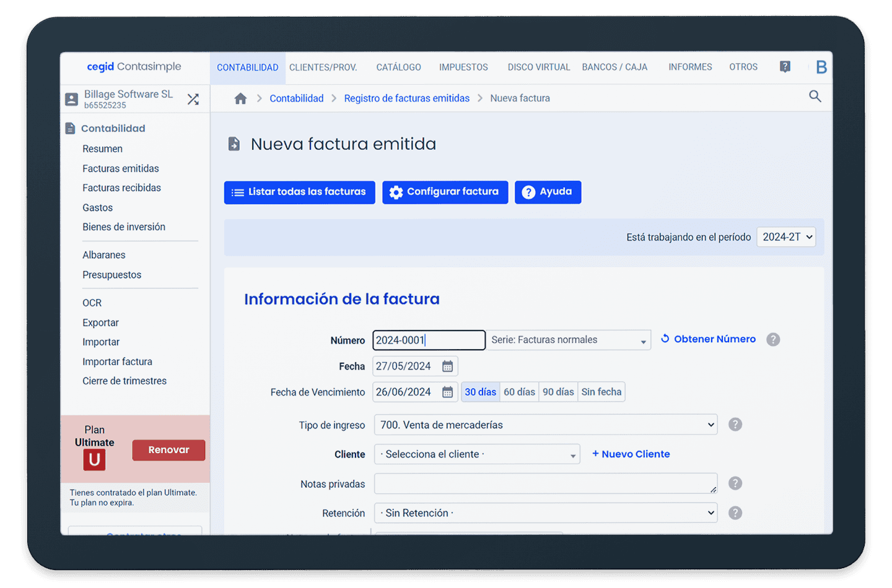Select the 30 días due date option

[x=480, y=392]
